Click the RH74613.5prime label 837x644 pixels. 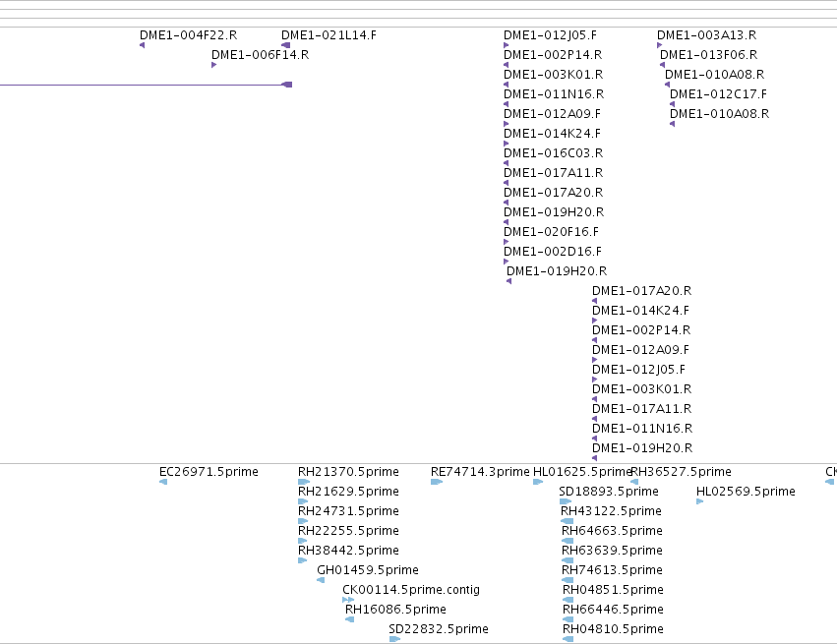[613, 570]
